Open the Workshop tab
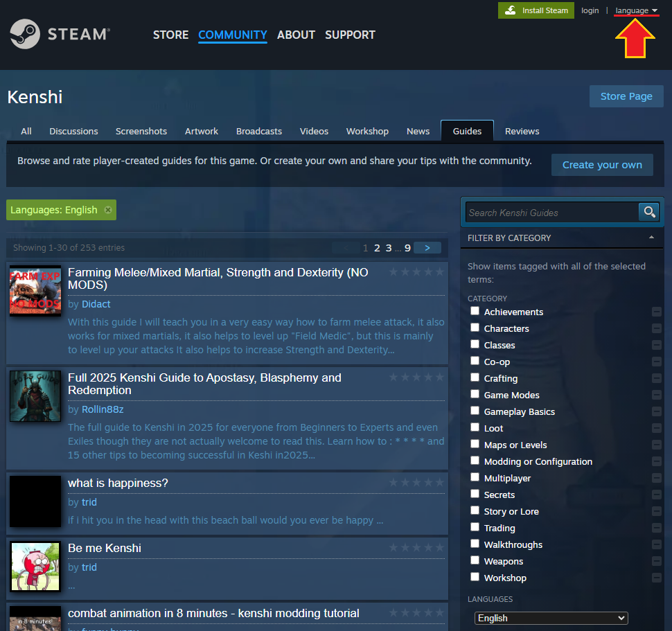The image size is (672, 631). 367,131
